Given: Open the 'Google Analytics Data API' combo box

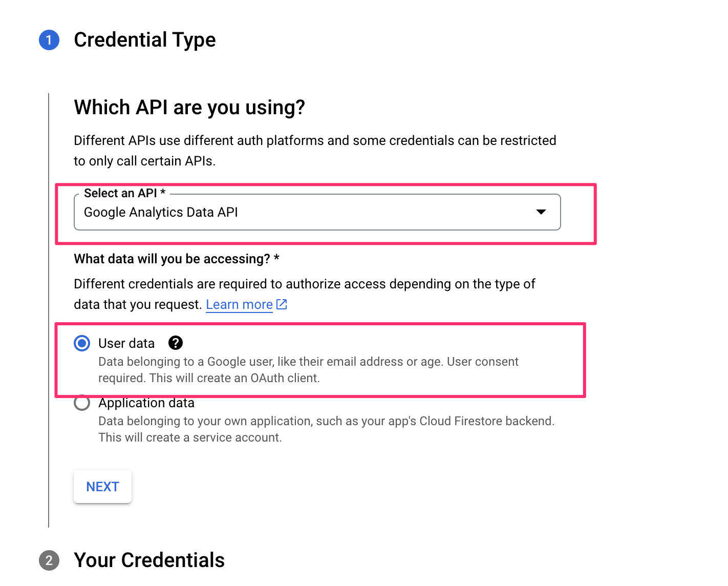Looking at the screenshot, I should pyautogui.click(x=307, y=212).
